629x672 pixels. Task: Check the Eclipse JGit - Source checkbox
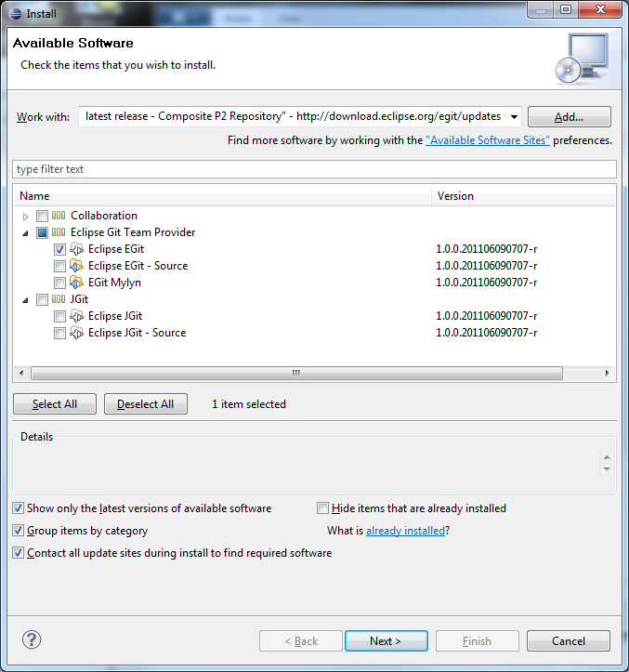coord(60,333)
